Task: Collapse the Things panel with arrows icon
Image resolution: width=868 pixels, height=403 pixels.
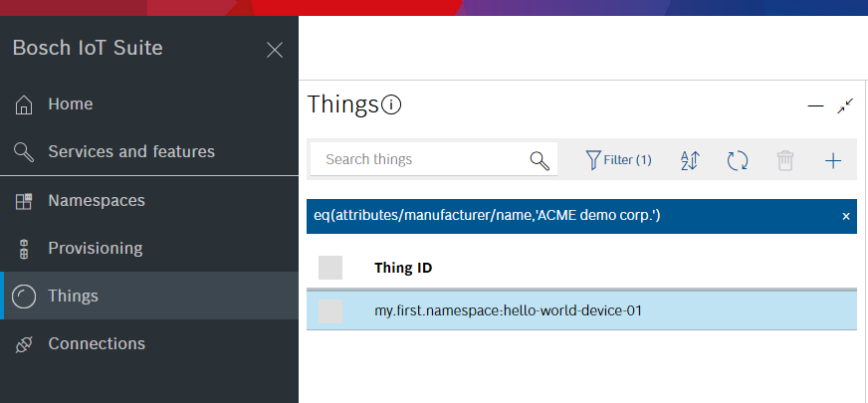Action: tap(845, 105)
